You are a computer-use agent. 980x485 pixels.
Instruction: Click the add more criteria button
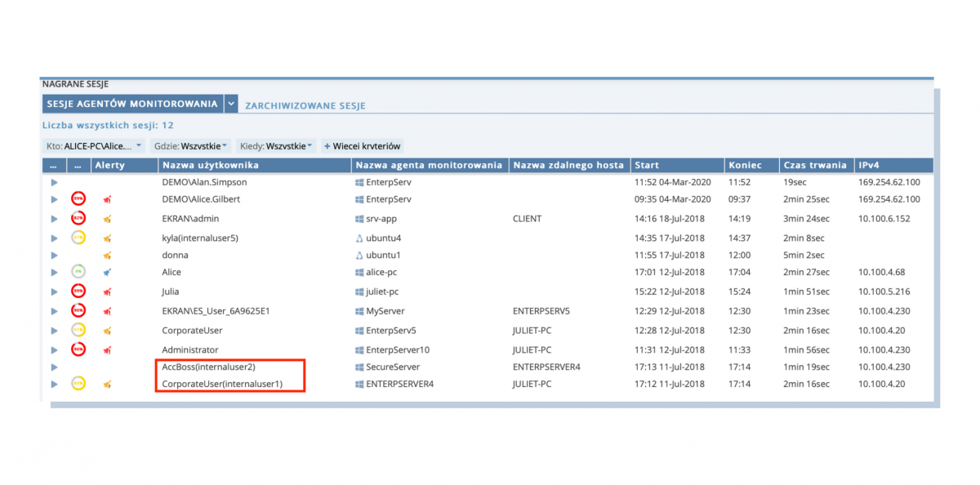[362, 146]
